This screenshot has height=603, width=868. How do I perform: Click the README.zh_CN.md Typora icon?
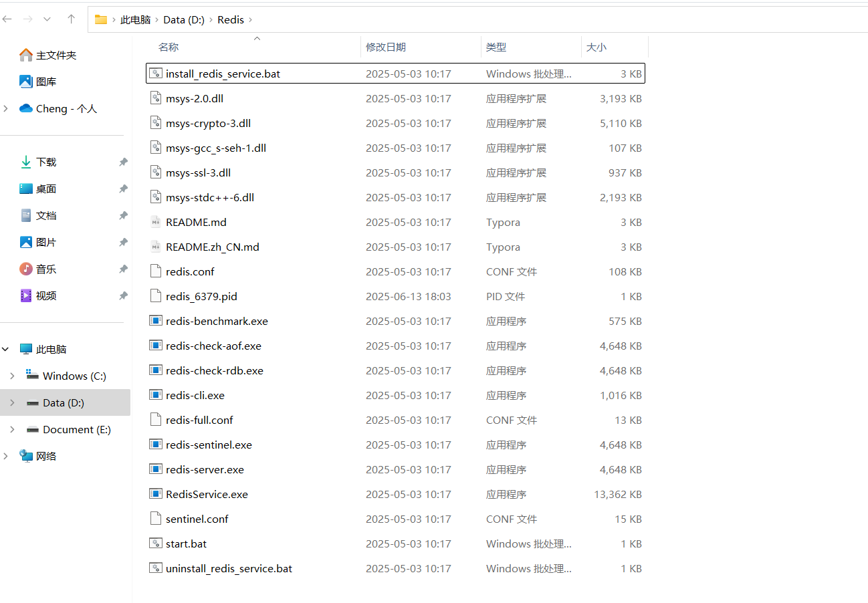[x=155, y=247]
